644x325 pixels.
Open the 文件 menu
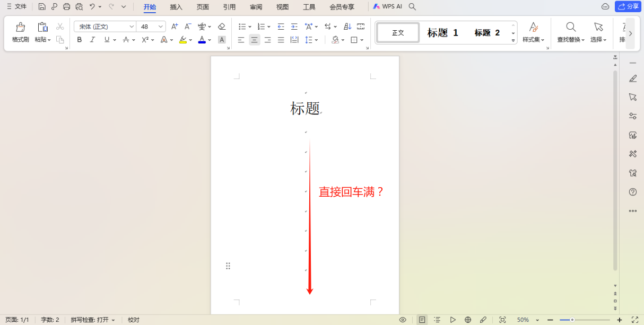pyautogui.click(x=16, y=7)
